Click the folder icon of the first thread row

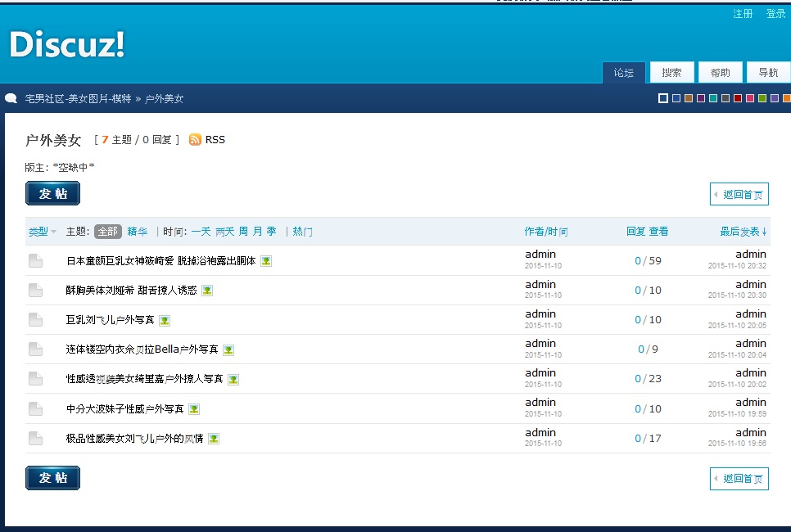coord(35,261)
